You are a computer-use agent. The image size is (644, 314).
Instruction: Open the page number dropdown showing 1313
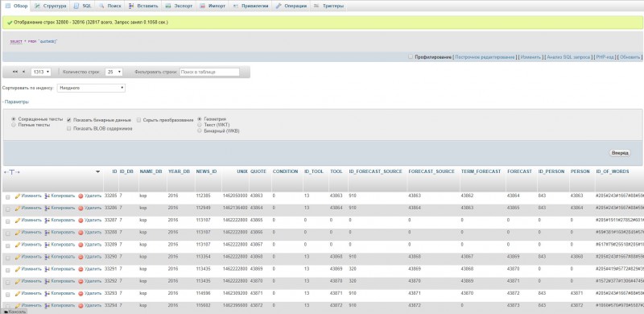[41, 72]
